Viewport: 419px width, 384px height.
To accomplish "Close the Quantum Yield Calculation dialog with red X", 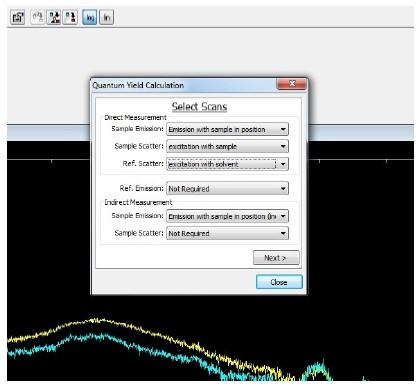I will tap(291, 84).
